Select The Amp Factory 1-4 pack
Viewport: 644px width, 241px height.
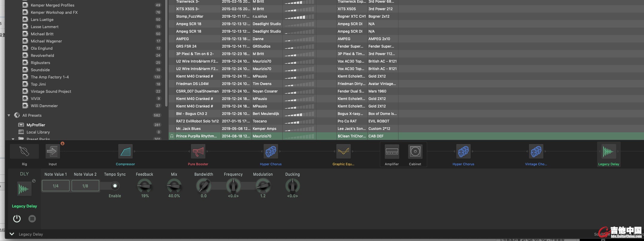50,77
